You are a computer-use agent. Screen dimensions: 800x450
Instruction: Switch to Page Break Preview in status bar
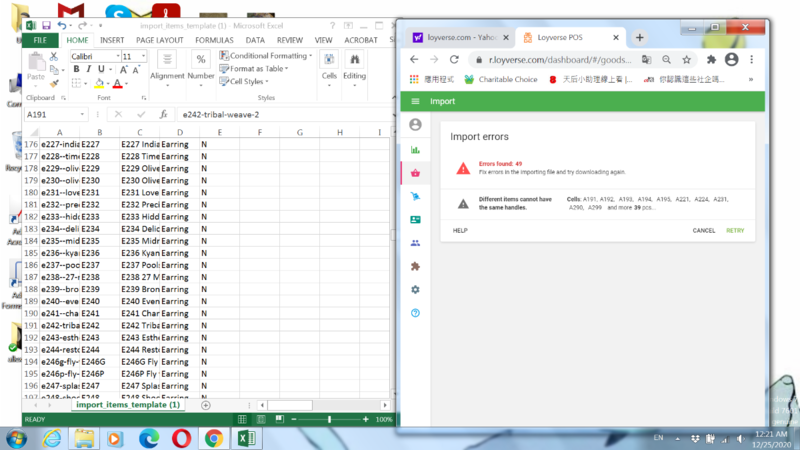pos(280,419)
